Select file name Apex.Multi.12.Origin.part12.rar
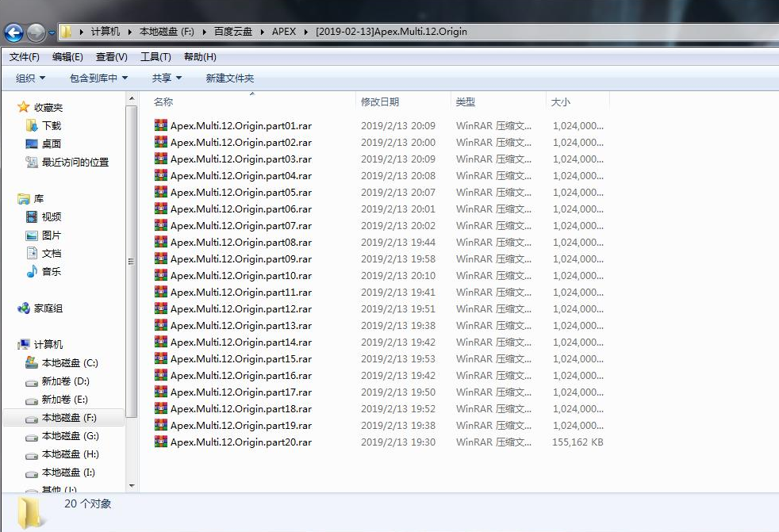Image resolution: width=779 pixels, height=532 pixels. (241, 309)
